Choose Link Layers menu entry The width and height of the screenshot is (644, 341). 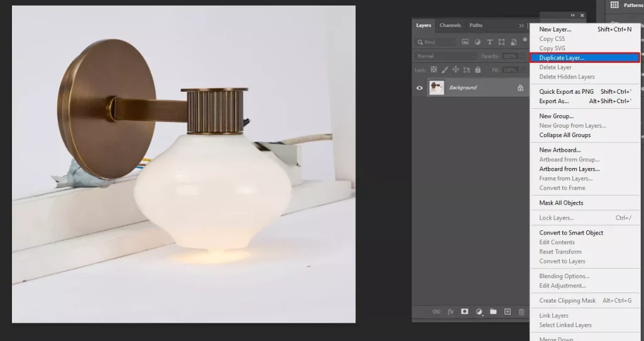pyautogui.click(x=585, y=316)
